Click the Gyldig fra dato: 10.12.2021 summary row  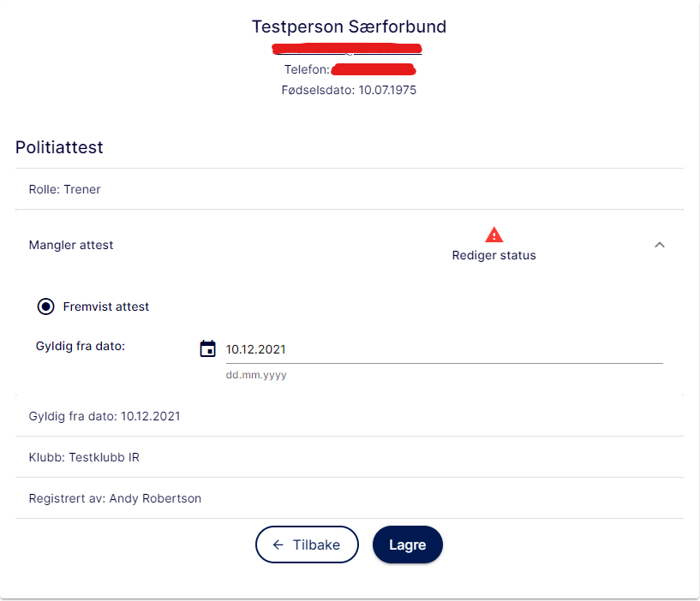350,416
